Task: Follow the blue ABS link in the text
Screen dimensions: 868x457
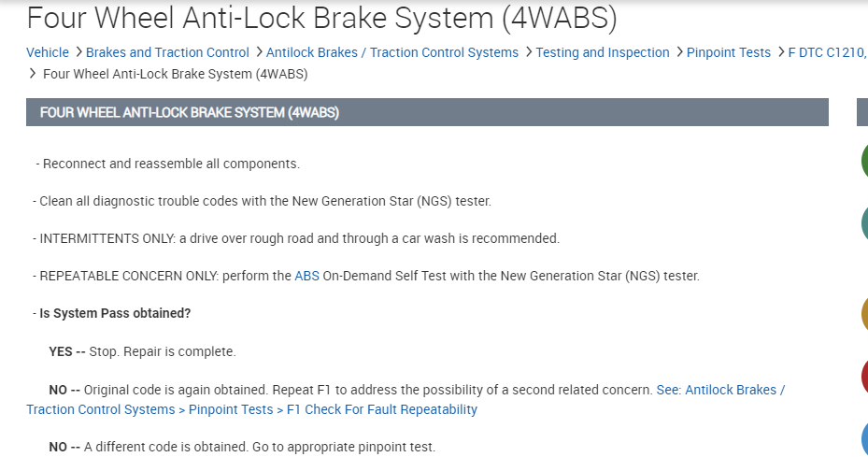Action: (x=306, y=276)
